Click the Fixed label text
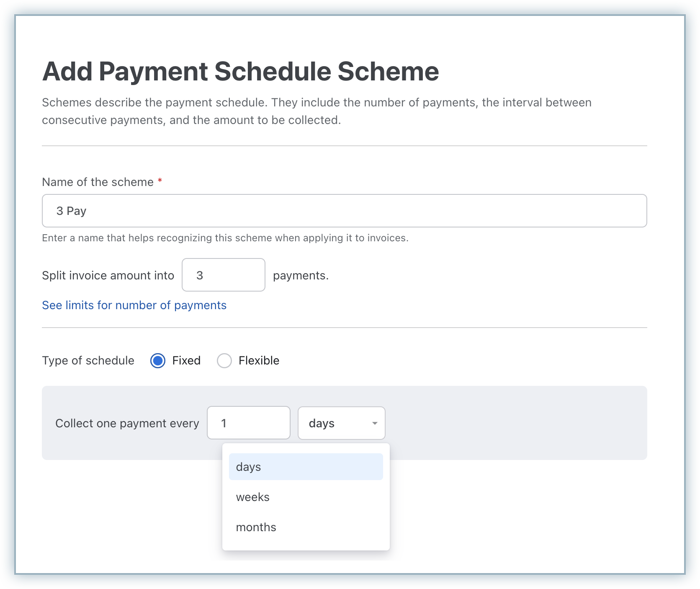The image size is (700, 589). point(186,361)
